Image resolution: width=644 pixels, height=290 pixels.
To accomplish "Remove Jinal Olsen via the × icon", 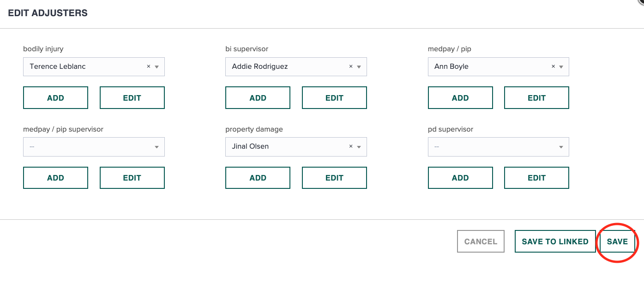I will tap(351, 146).
